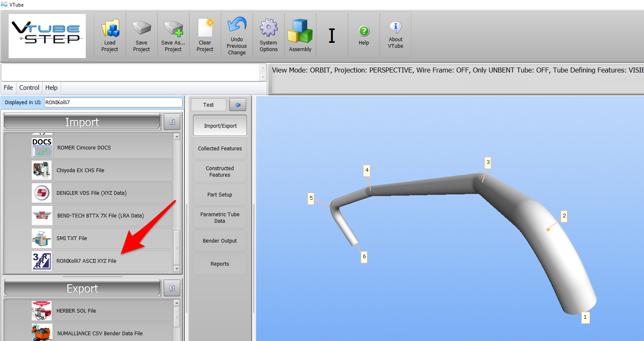Open the Parametric Tube Data panel

220,218
